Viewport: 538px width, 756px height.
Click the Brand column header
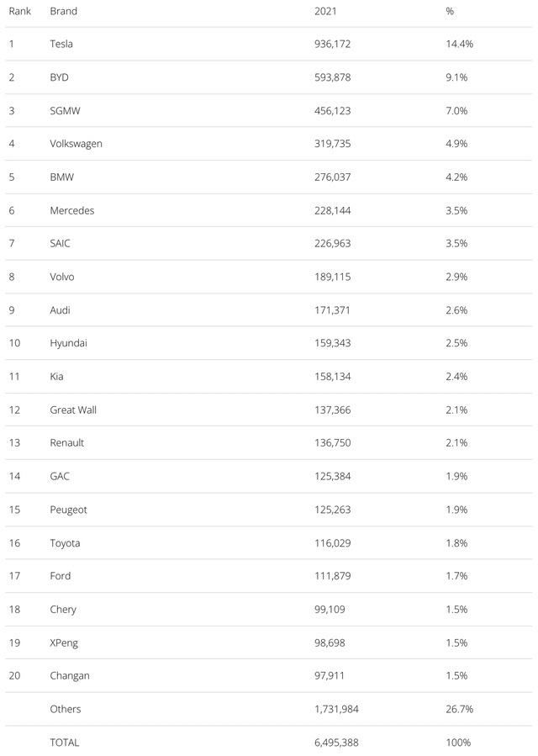pos(64,11)
